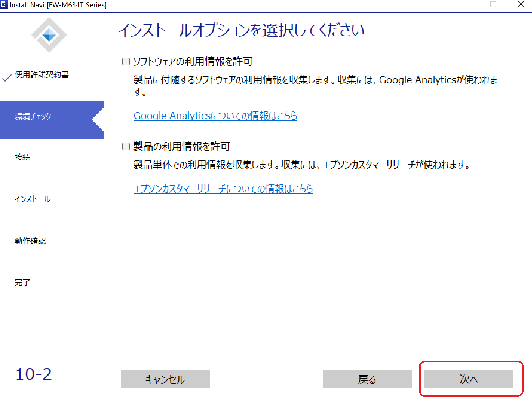The height and width of the screenshot is (399, 532).
Task: Select インストール step in sidebar
Action: tap(33, 199)
